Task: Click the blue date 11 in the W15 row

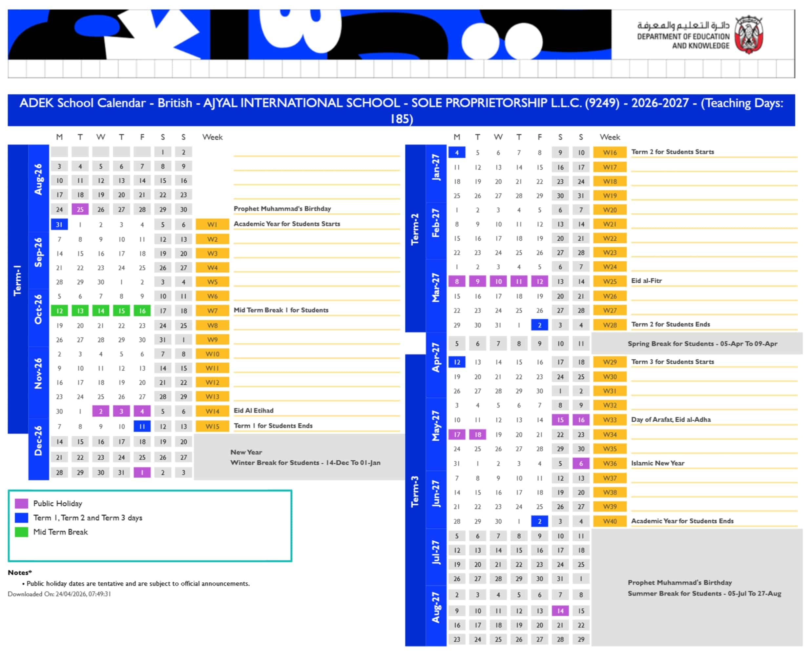Action: coord(142,427)
